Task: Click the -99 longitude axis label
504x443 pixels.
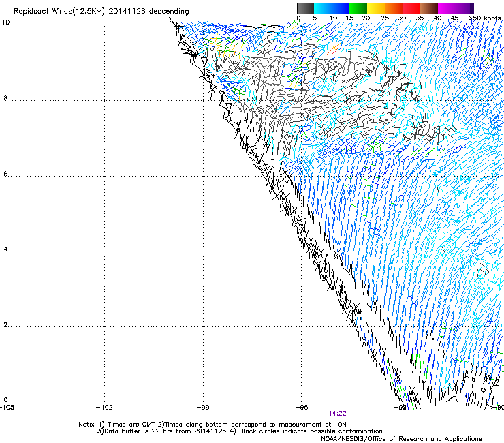Action: click(x=203, y=408)
